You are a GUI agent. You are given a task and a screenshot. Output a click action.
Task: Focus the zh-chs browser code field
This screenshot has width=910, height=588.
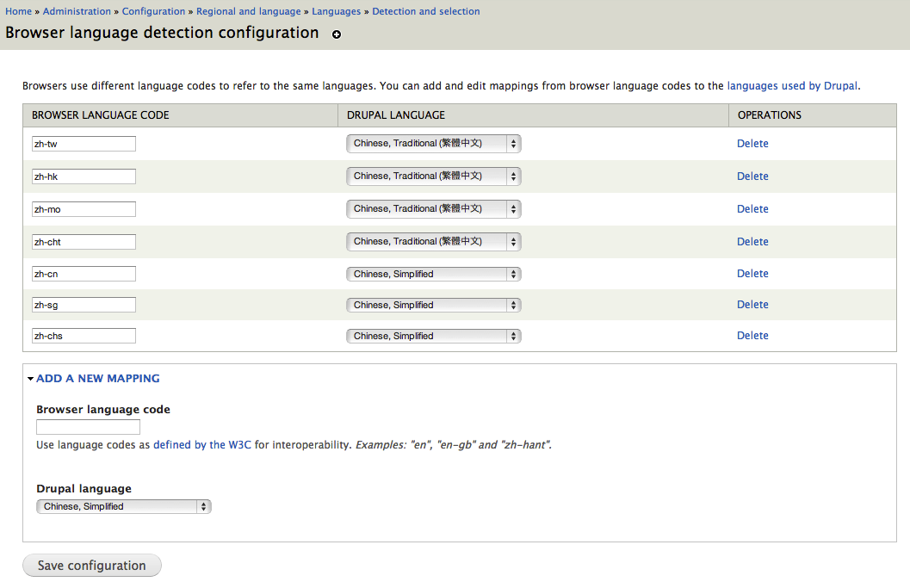click(84, 336)
